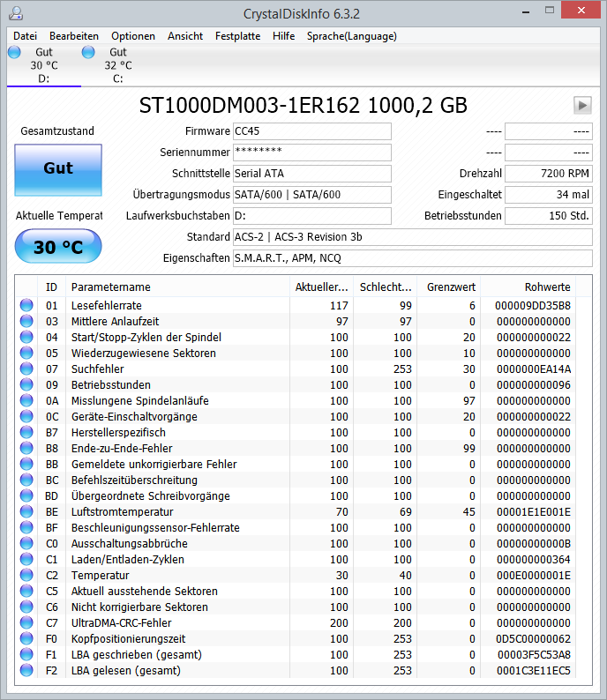Click status orb for Lesefehlerrate row
The image size is (607, 700).
tap(26, 305)
